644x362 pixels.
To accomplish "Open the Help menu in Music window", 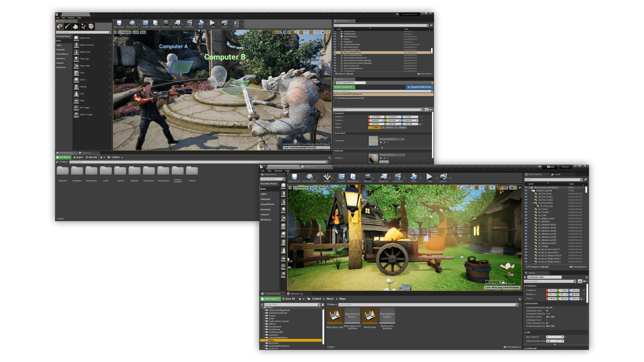I will point(287,171).
